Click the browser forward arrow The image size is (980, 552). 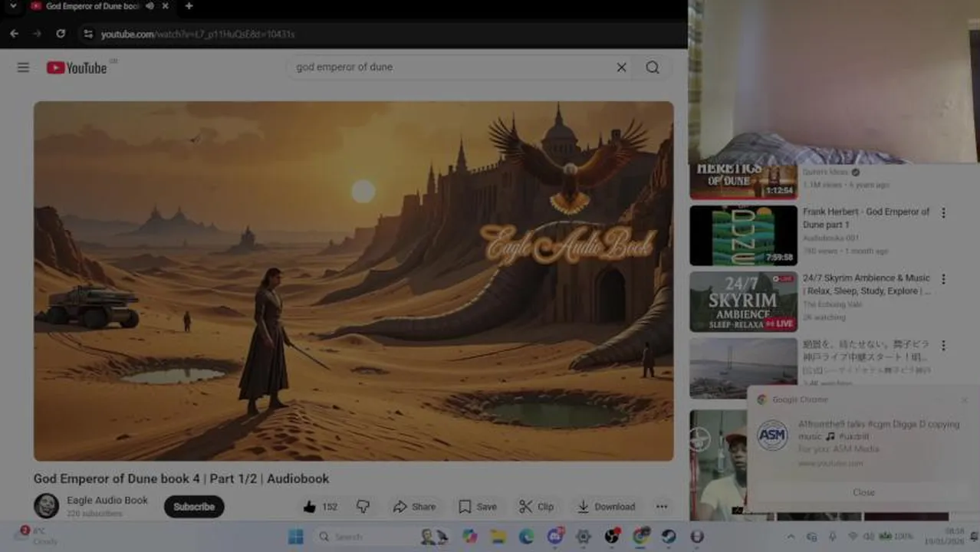coord(37,34)
